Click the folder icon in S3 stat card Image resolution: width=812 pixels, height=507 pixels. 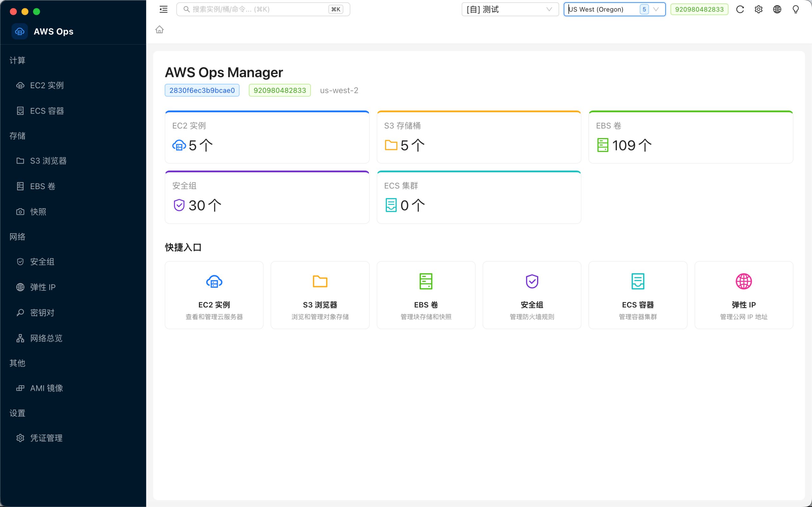coord(391,146)
